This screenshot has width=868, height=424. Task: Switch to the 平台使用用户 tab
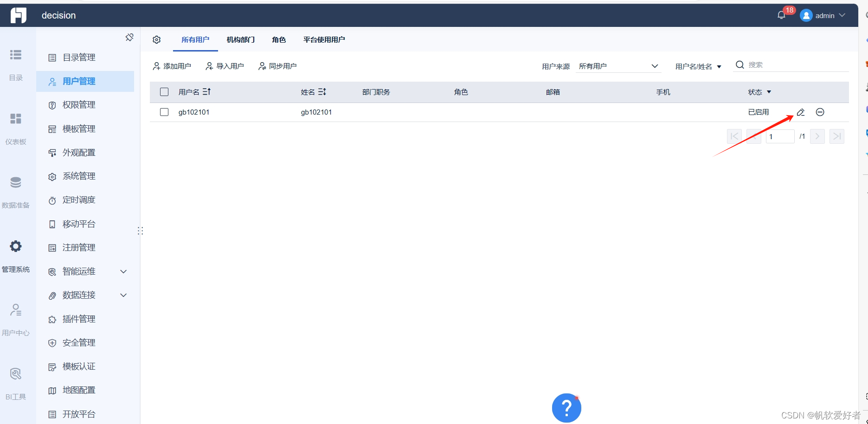[324, 40]
